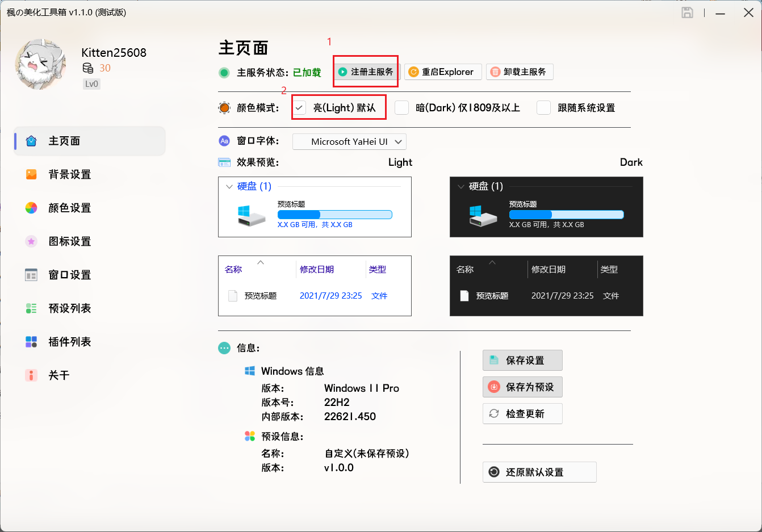Click the 卸载主服务 button
Screen dimensions: 762x532
520,72
